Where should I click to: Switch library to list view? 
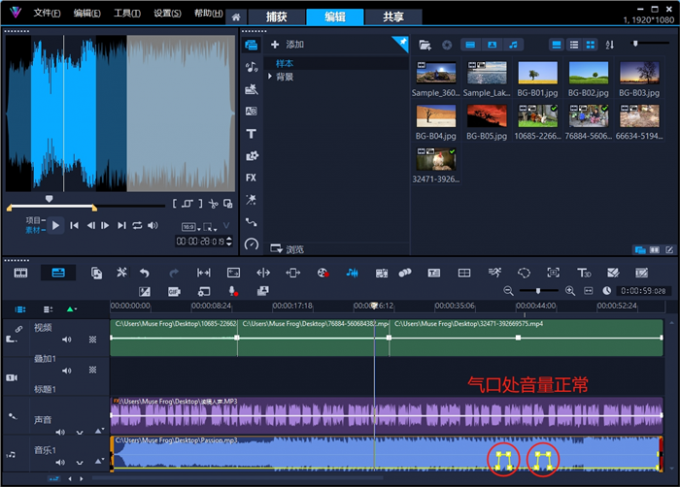[574, 45]
